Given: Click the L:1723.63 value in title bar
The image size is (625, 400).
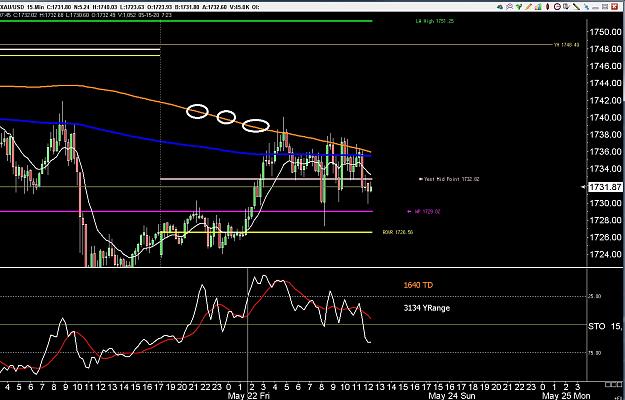Looking at the screenshot, I should click(132, 7).
